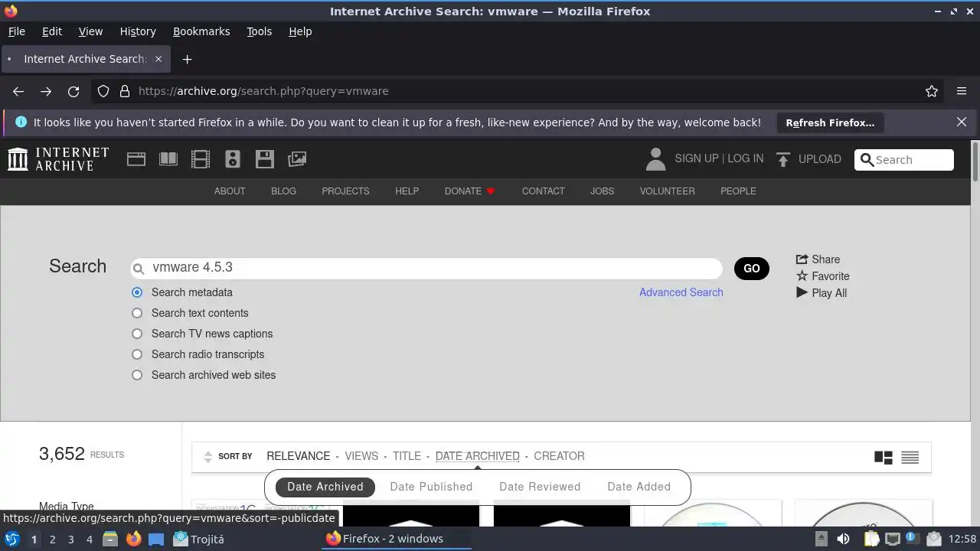Open the Web (Wayback) media icon

point(136,159)
